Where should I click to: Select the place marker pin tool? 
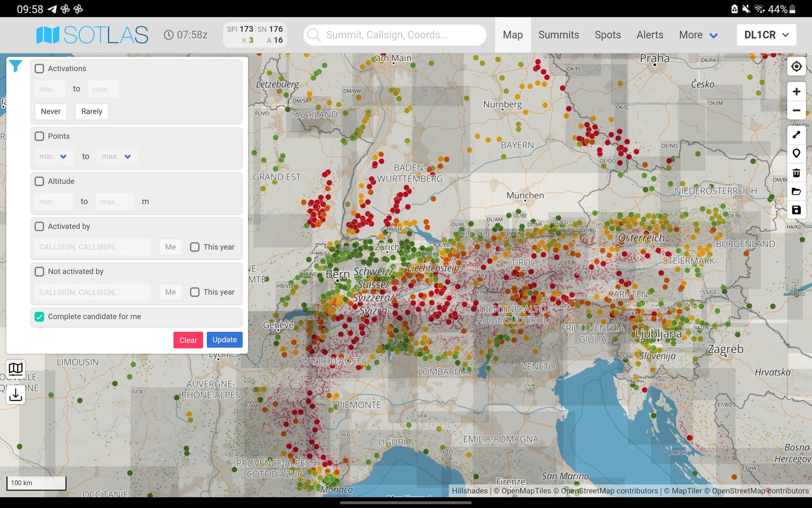[x=796, y=153]
